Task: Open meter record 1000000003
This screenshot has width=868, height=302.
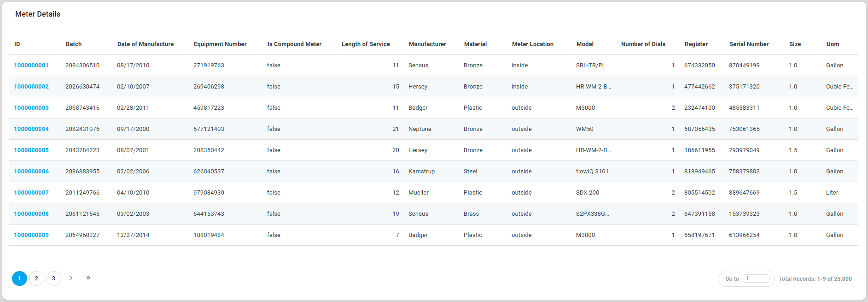Action: [31, 108]
